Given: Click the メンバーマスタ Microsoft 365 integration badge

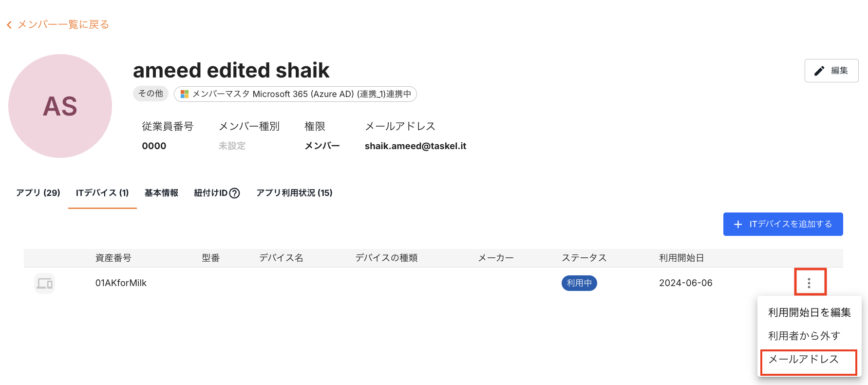Looking at the screenshot, I should [x=295, y=94].
